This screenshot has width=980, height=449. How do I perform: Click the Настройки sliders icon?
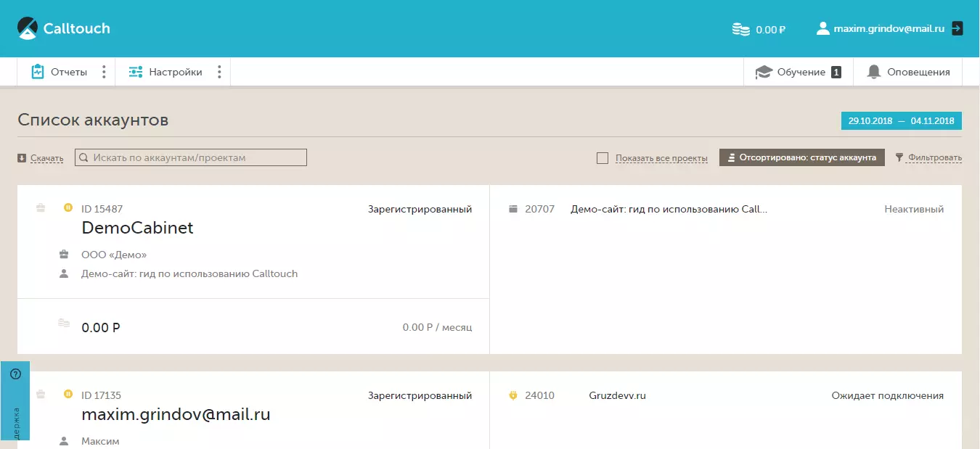(136, 72)
